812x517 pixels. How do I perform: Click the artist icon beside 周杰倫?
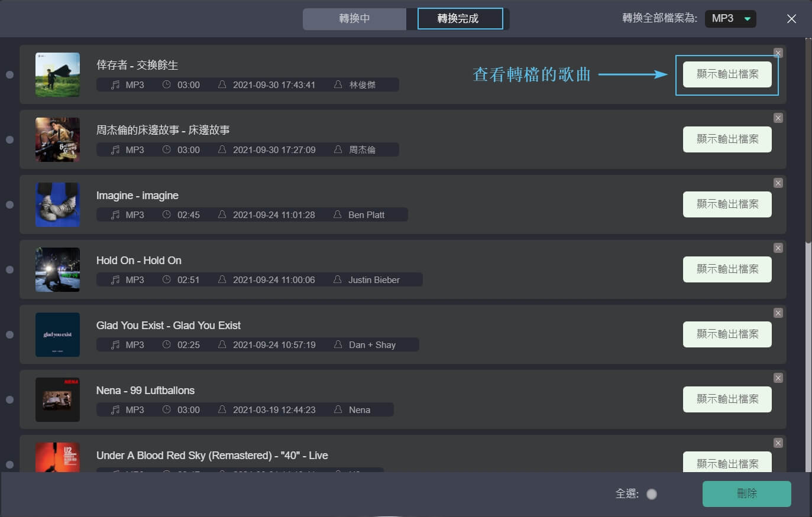click(x=338, y=149)
